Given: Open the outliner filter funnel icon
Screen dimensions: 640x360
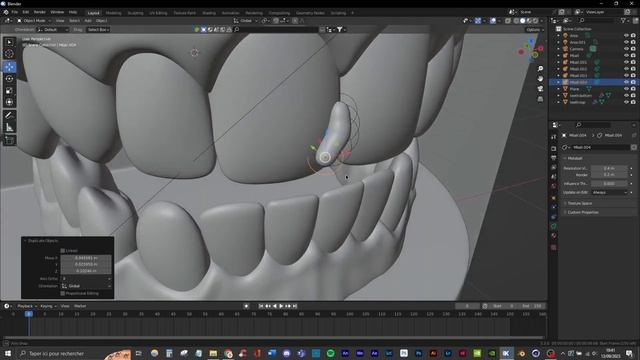Looking at the screenshot, I should [623, 20].
